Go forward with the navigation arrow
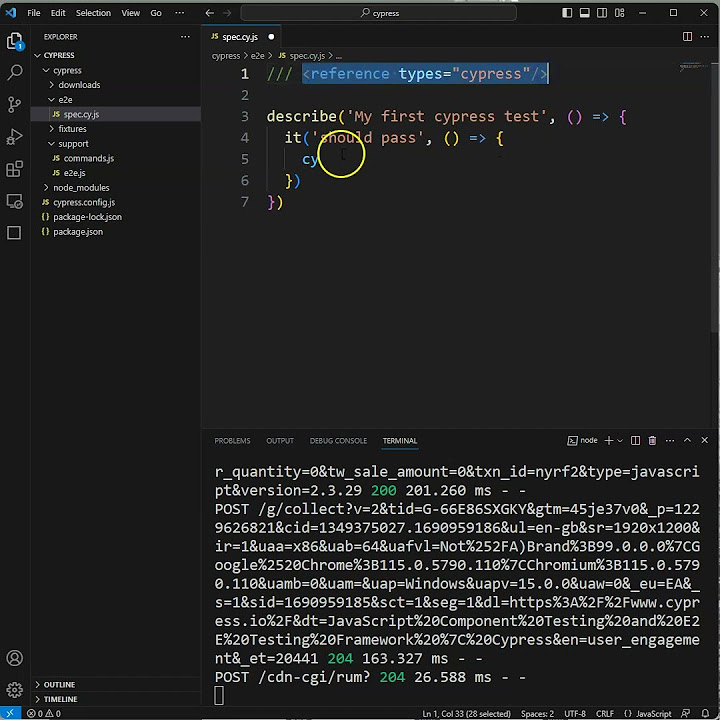The image size is (720, 720). click(227, 13)
